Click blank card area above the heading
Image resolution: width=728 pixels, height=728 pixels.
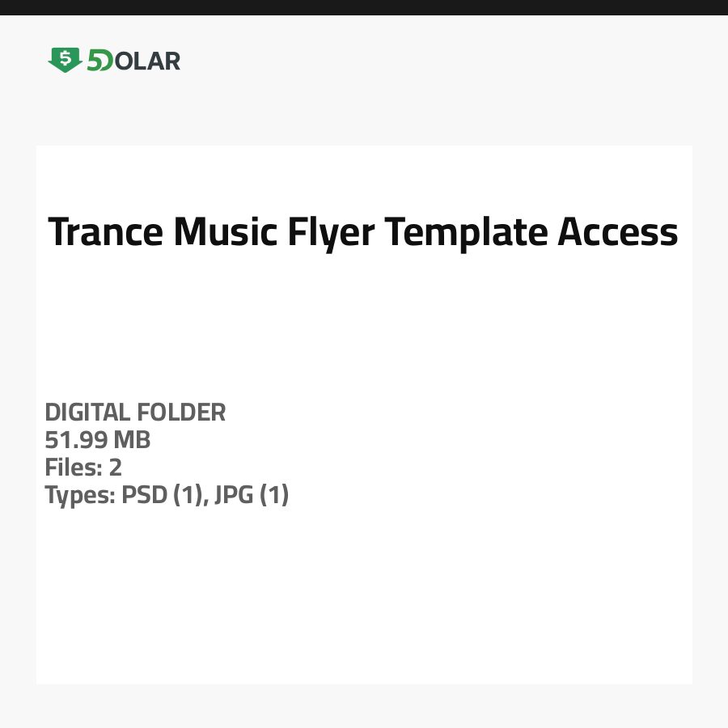click(x=364, y=174)
